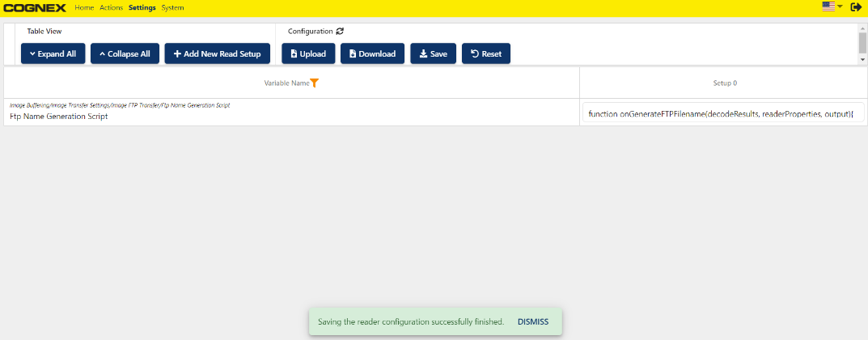Save the reader configuration
This screenshot has width=868, height=340.
point(434,53)
